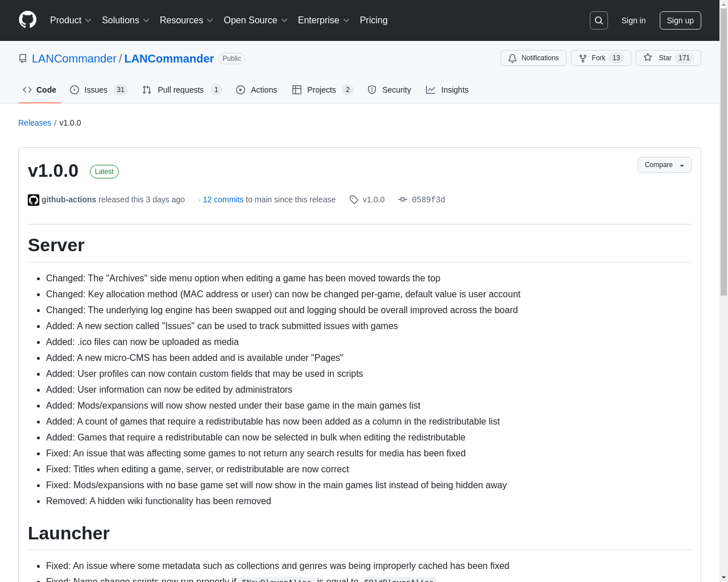Open the Compare dropdown
The height and width of the screenshot is (582, 728).
point(664,165)
